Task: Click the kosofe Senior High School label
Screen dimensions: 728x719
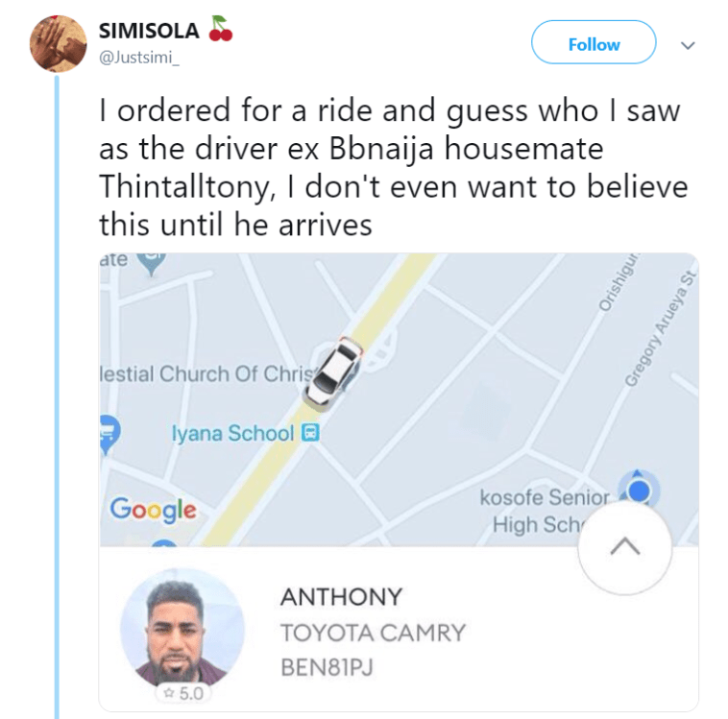Action: (x=546, y=511)
